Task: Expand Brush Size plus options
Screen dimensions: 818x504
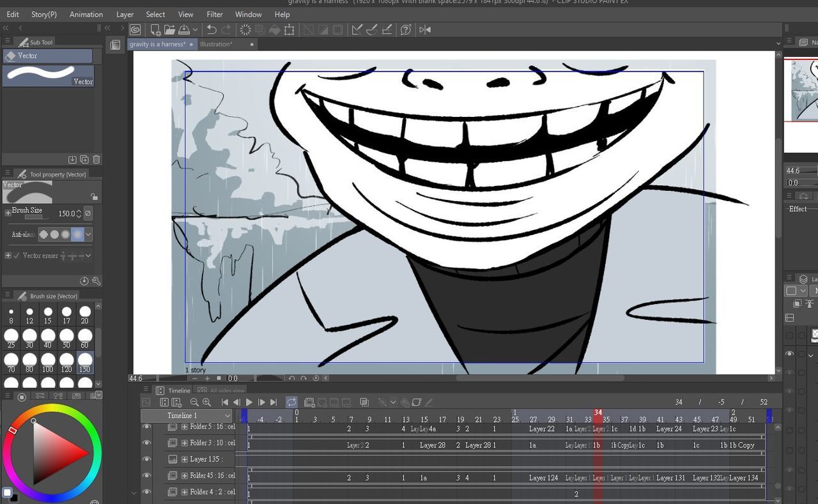Action: pyautogui.click(x=8, y=213)
